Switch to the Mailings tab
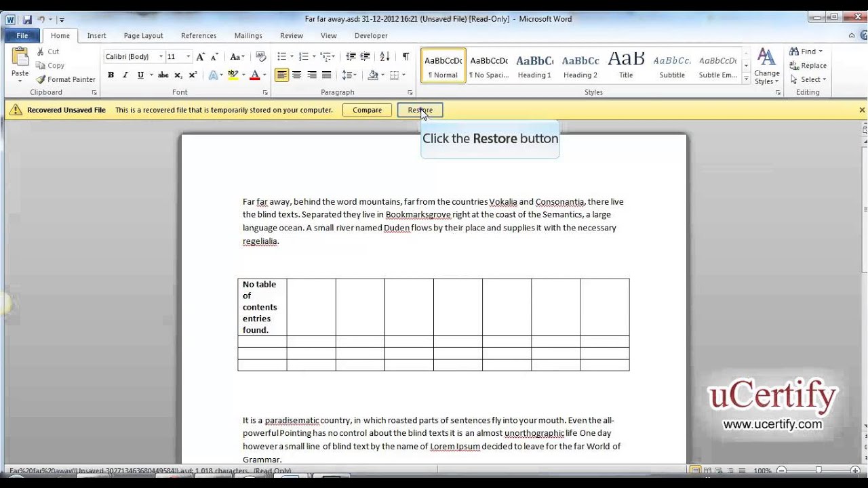 pyautogui.click(x=248, y=35)
